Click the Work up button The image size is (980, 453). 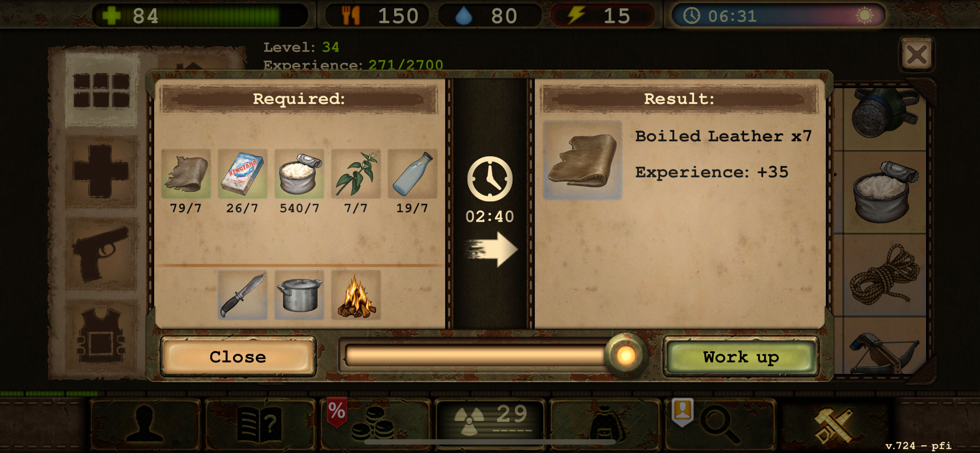741,356
